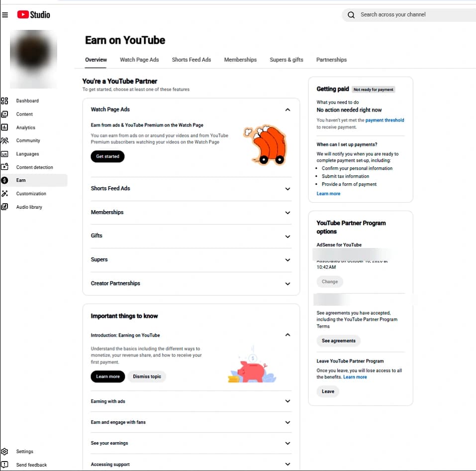Select Content in the sidebar

24,114
